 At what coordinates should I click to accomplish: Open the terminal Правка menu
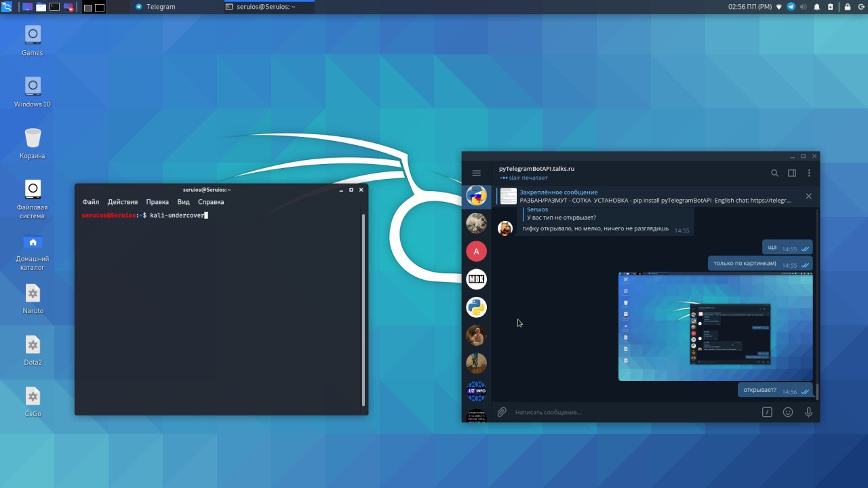click(x=157, y=202)
